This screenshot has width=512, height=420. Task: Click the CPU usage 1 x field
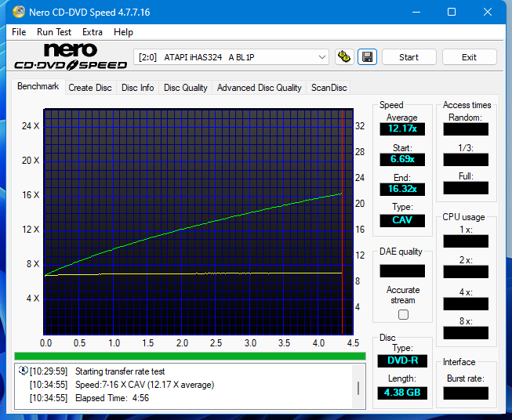(466, 241)
